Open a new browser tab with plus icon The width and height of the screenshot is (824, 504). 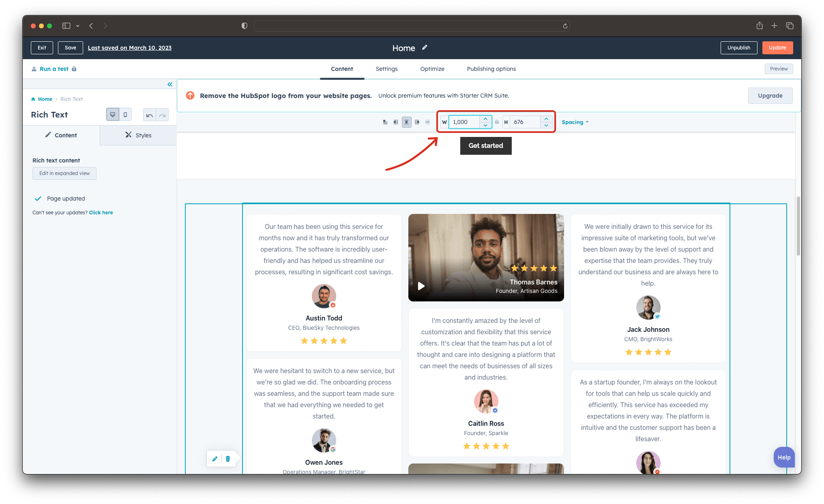tap(774, 26)
